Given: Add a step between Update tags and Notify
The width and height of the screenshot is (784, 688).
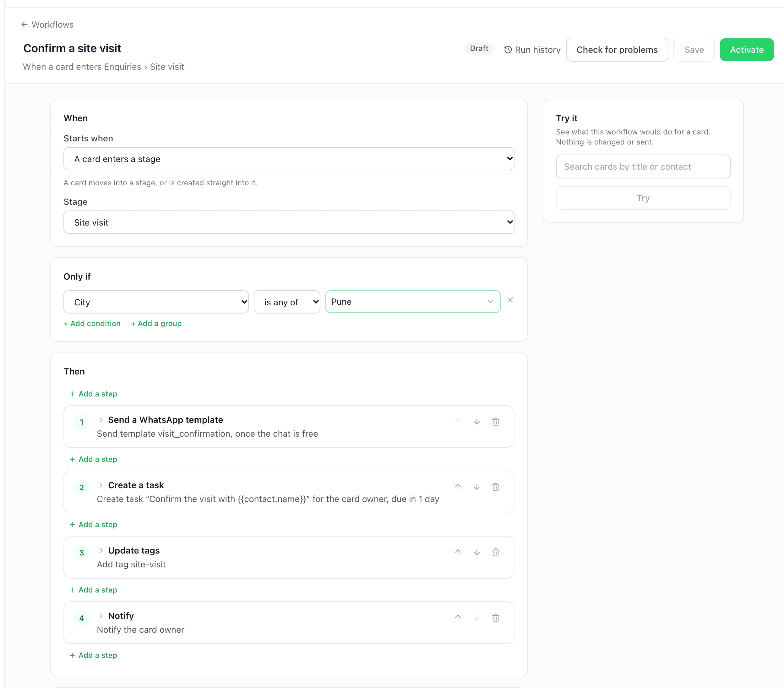Looking at the screenshot, I should point(93,590).
